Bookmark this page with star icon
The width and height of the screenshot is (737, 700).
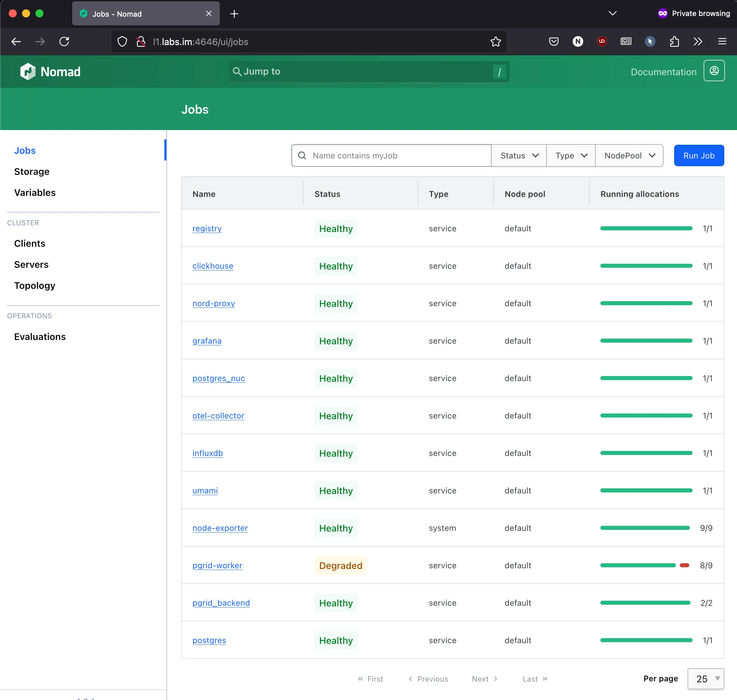click(495, 41)
